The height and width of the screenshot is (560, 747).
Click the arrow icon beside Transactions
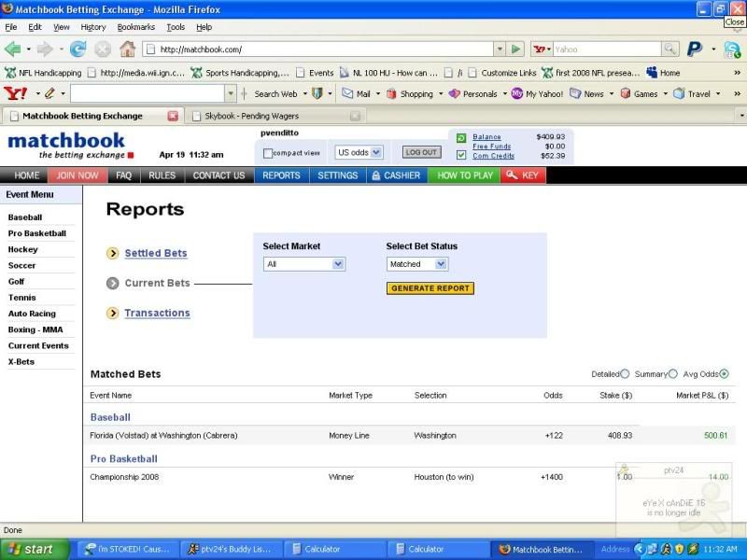tap(112, 314)
